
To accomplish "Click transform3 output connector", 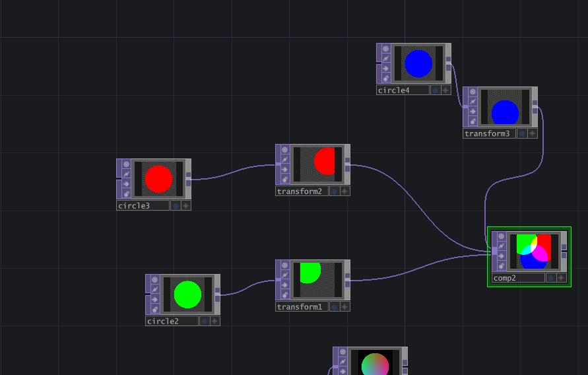I will (x=535, y=107).
